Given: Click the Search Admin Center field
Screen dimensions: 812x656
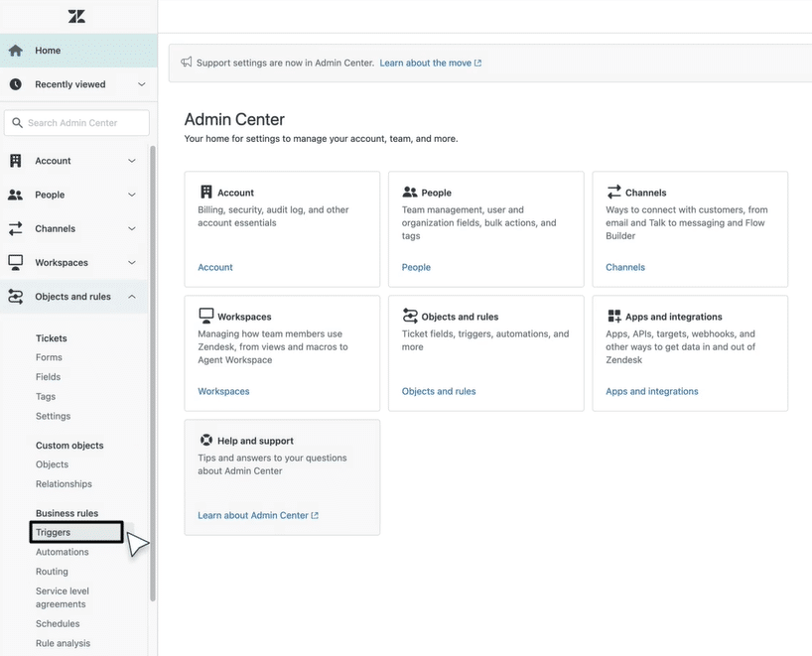Looking at the screenshot, I should point(76,123).
